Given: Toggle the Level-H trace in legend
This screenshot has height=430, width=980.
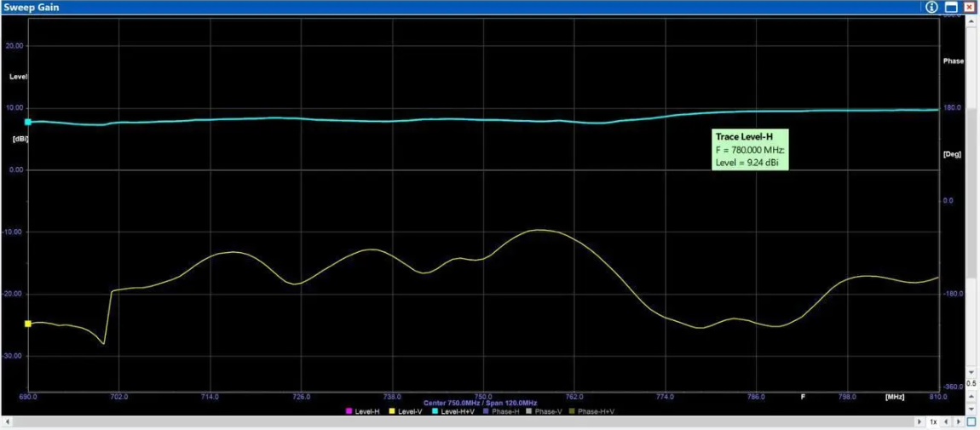Looking at the screenshot, I should pos(363,411).
